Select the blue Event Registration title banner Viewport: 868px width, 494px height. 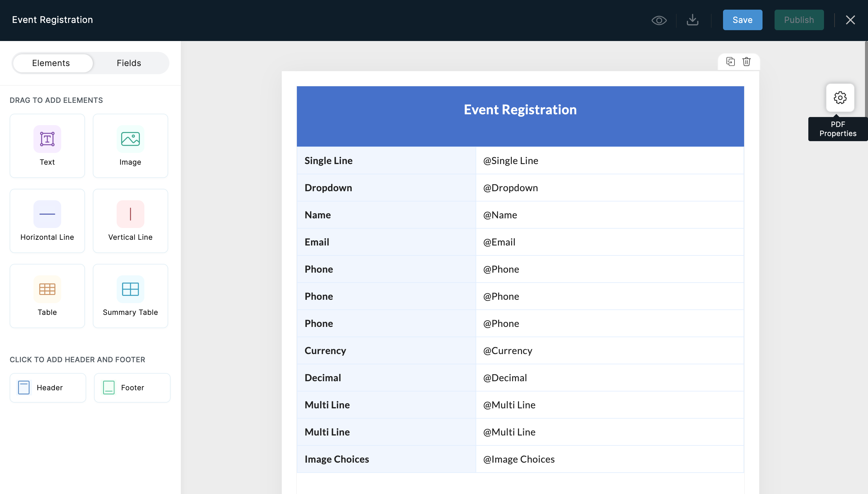click(520, 116)
